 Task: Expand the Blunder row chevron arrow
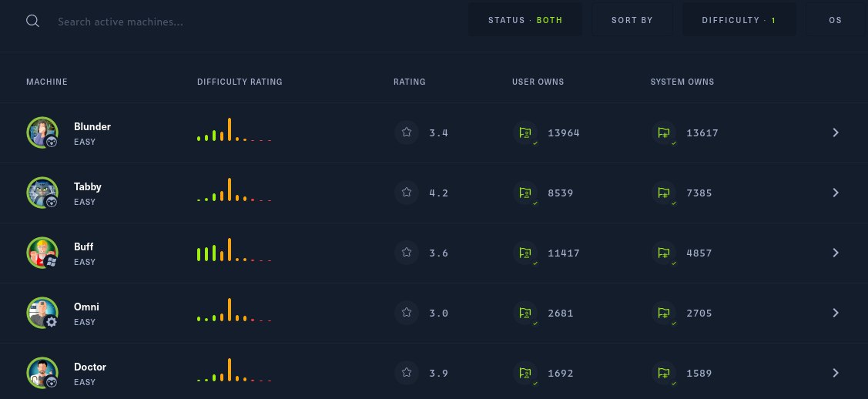[x=836, y=132]
